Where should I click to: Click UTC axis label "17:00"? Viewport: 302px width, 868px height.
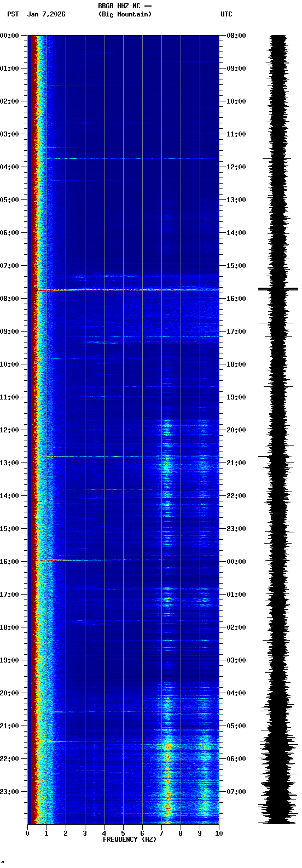point(236,332)
